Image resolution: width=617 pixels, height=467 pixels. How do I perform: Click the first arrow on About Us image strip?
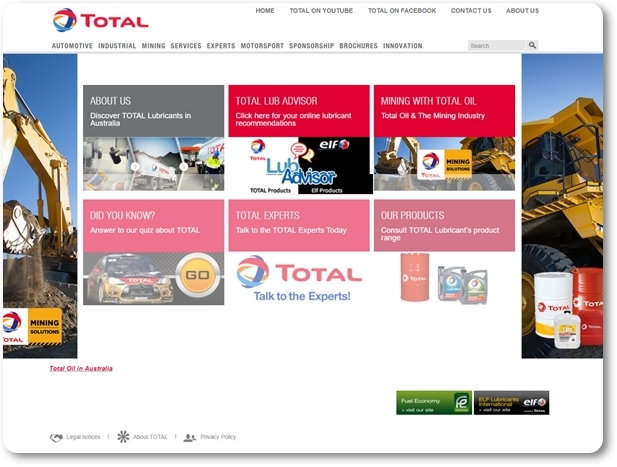point(135,166)
